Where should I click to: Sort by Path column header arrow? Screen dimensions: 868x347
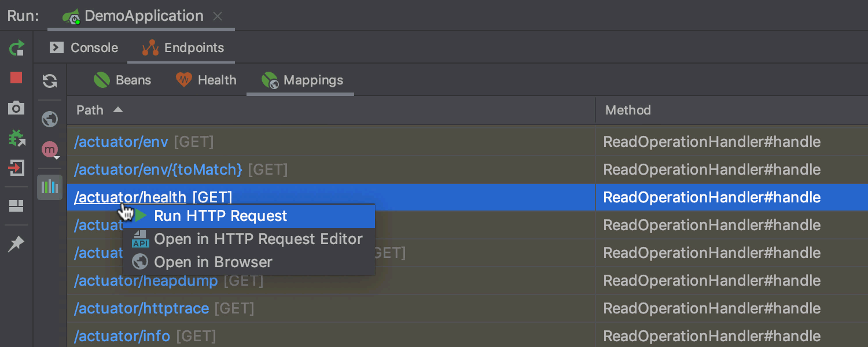[117, 110]
